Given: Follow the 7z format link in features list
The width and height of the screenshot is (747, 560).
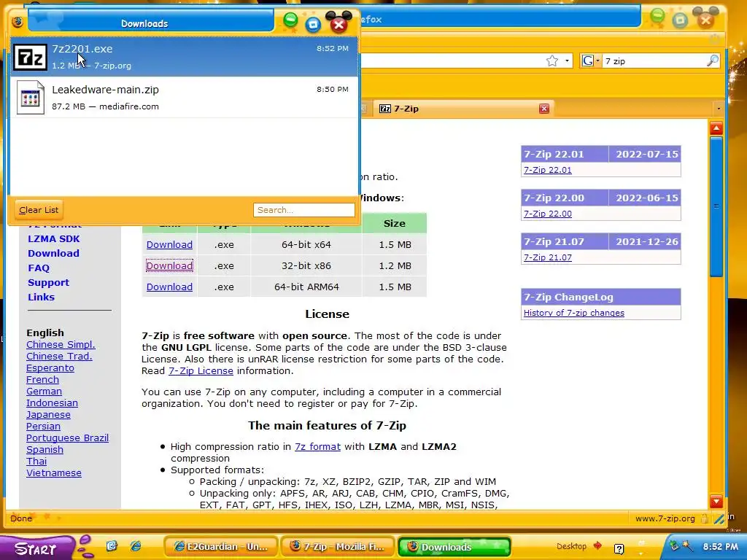Looking at the screenshot, I should [317, 447].
